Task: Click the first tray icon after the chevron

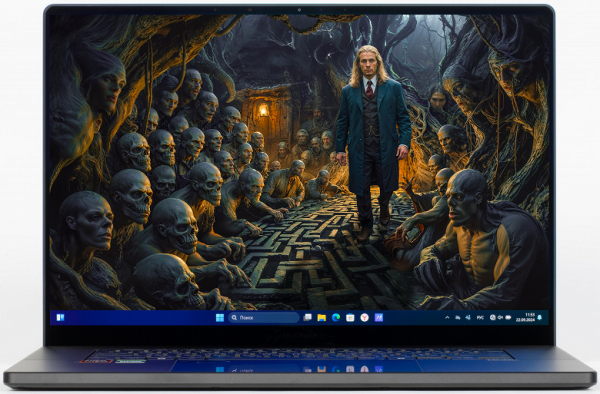Action: (x=458, y=317)
